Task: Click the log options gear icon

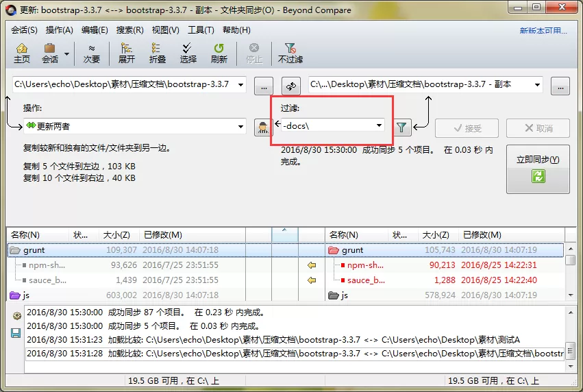Action: [x=16, y=316]
